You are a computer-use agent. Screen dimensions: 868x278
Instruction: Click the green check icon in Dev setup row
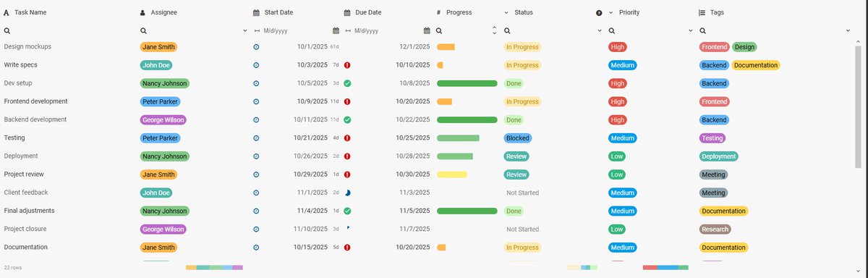[347, 83]
